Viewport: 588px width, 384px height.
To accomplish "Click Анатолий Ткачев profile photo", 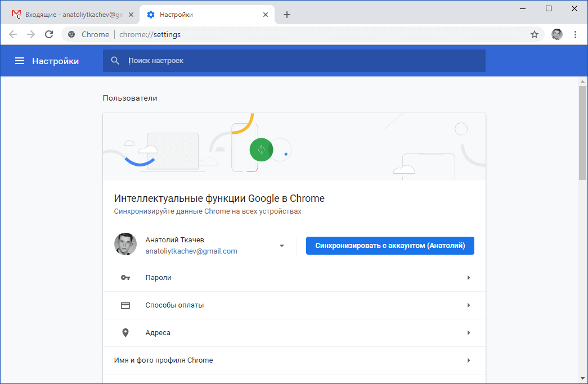I will pyautogui.click(x=125, y=244).
